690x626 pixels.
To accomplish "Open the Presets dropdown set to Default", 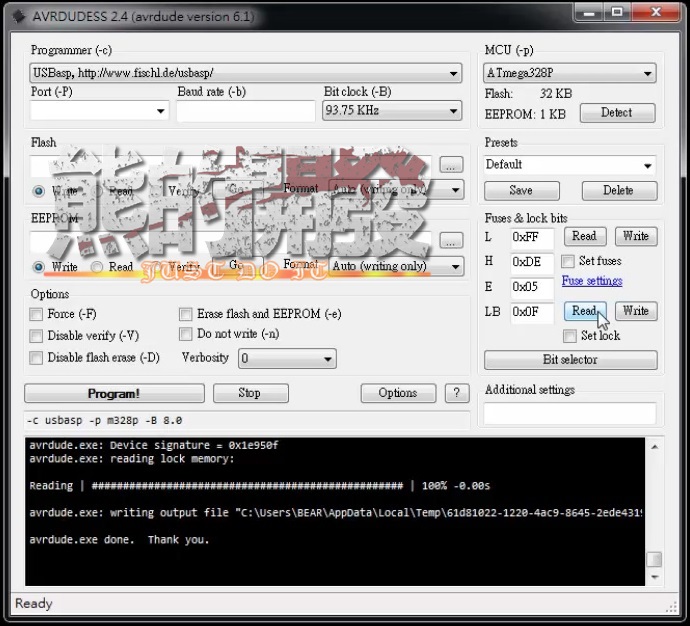I will click(569, 165).
